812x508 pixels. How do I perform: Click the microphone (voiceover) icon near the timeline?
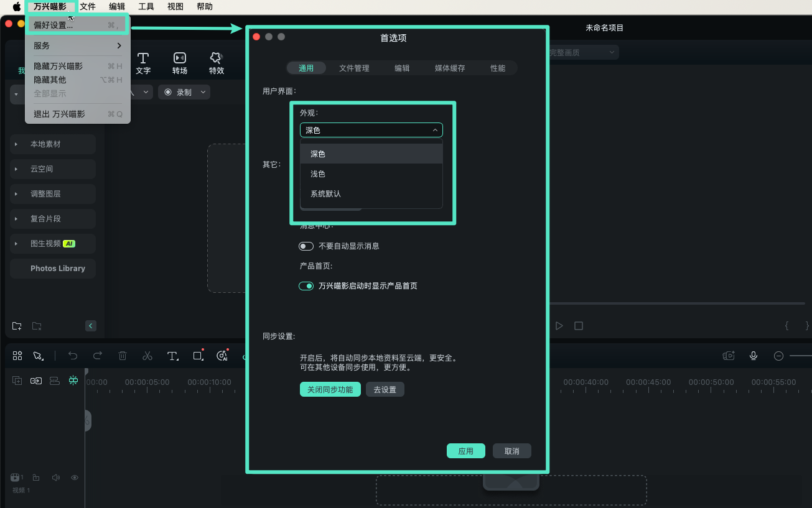(x=754, y=355)
